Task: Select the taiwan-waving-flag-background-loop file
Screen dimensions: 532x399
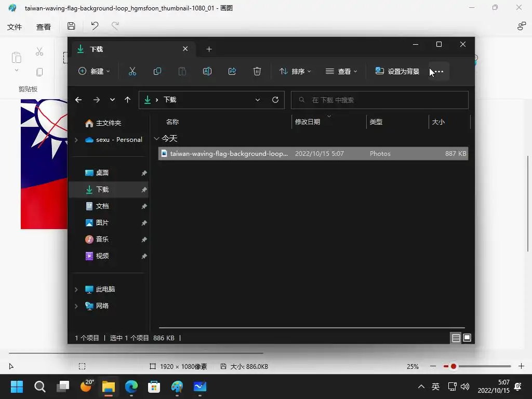Action: coord(313,153)
